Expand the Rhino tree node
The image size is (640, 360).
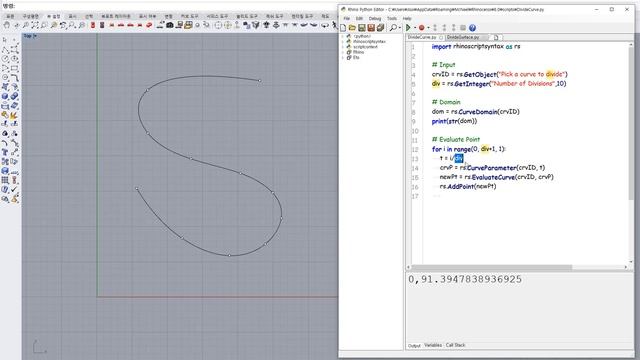[342, 52]
